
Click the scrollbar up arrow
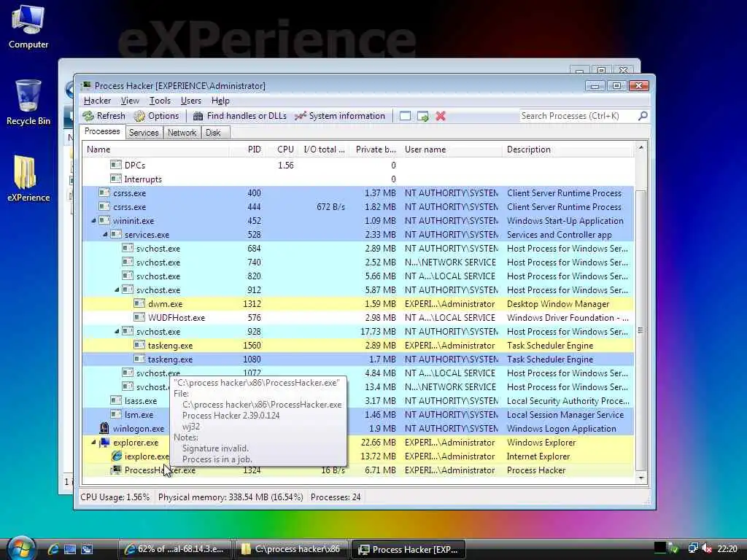pos(640,147)
